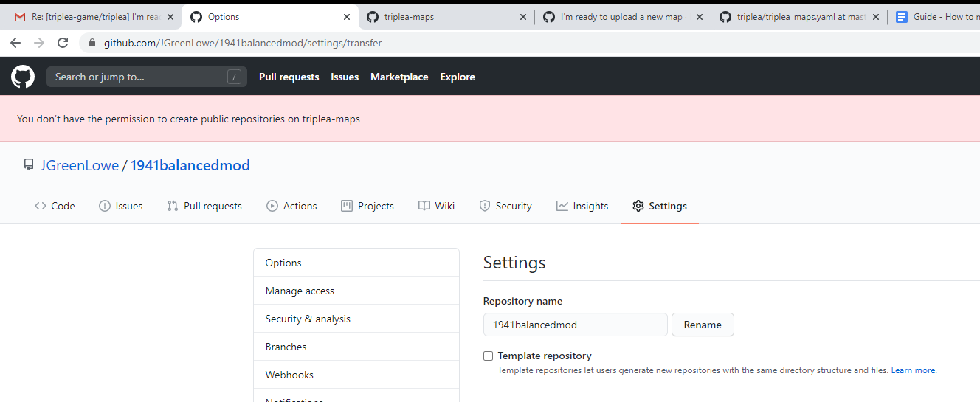Focus the 'Search or jump to' field
The height and width of the screenshot is (402, 980).
[147, 77]
